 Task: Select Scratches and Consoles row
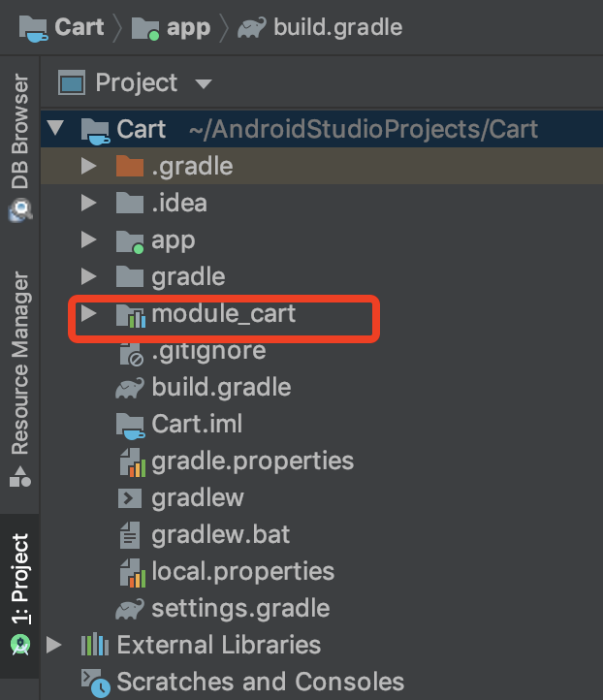(x=321, y=682)
